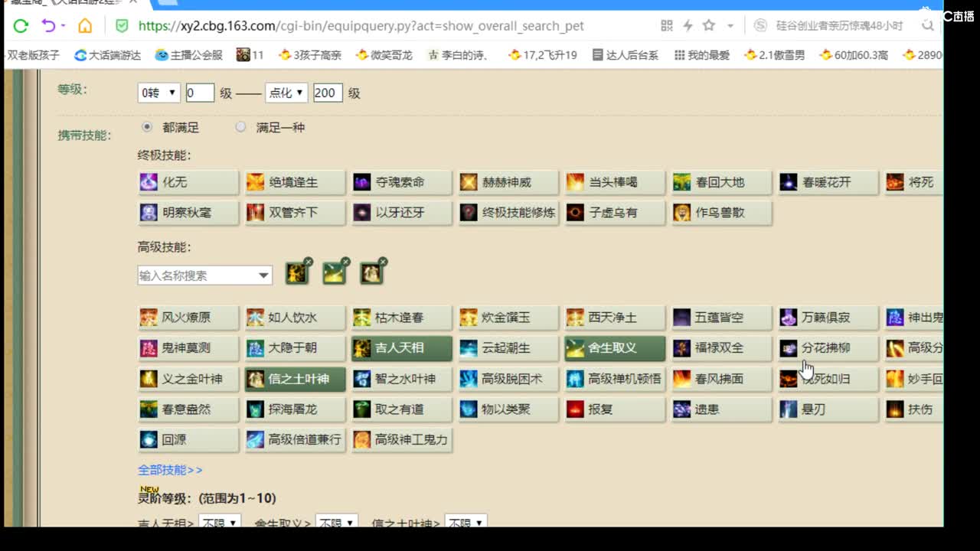The height and width of the screenshot is (551, 980).
Task: Open the 点化 level dropdown
Action: tap(286, 93)
